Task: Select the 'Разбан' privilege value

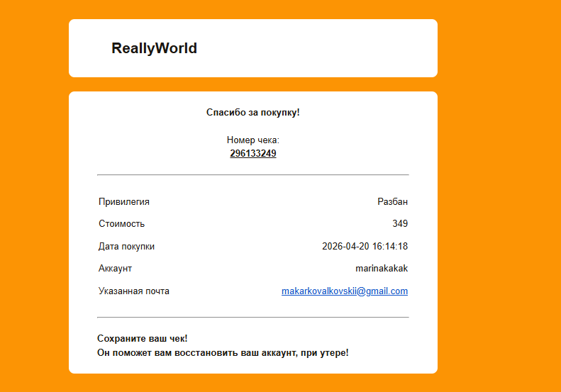Action: tap(392, 202)
